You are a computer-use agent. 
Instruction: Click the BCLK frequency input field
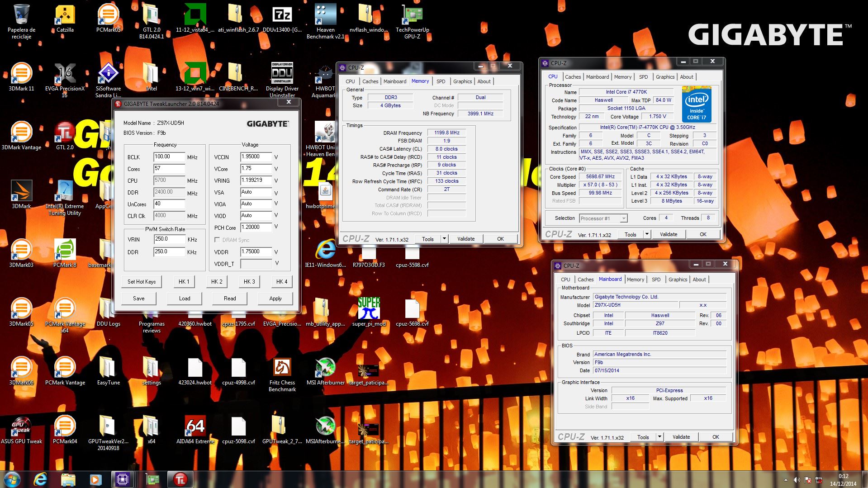(x=169, y=157)
